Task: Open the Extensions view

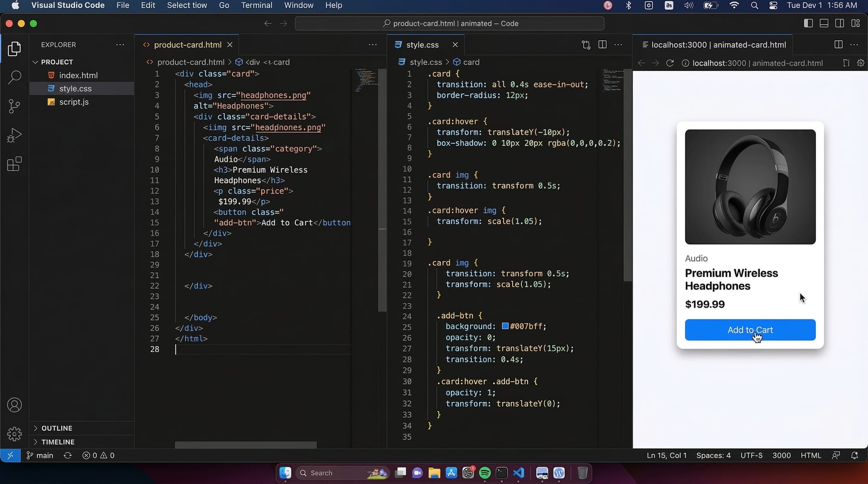Action: pos(14,164)
